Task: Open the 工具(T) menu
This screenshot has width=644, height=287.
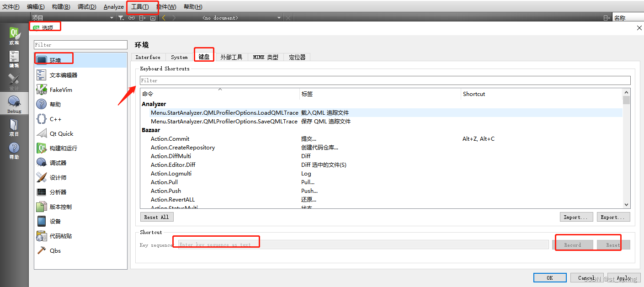Action: point(140,7)
